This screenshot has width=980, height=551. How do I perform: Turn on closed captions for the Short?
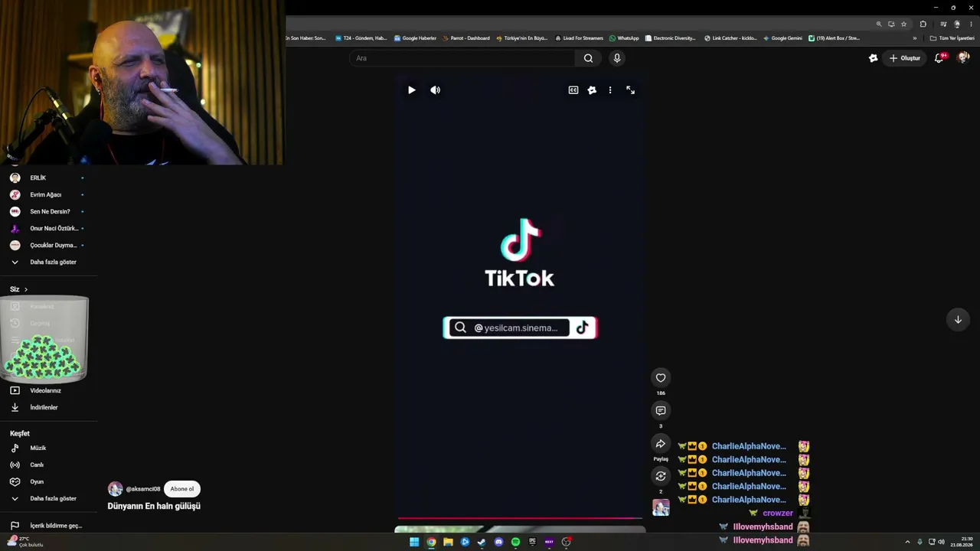[573, 90]
